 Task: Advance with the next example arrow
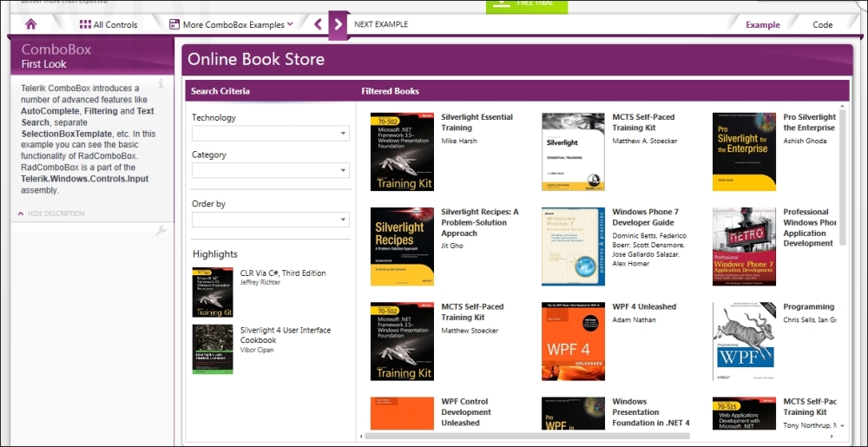pos(338,25)
